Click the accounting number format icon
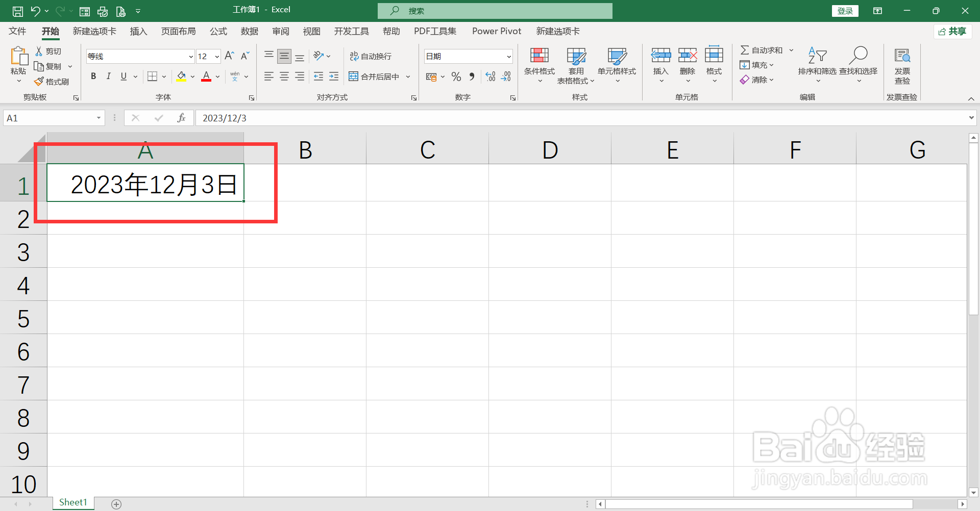Image resolution: width=980 pixels, height=511 pixels. [x=431, y=76]
